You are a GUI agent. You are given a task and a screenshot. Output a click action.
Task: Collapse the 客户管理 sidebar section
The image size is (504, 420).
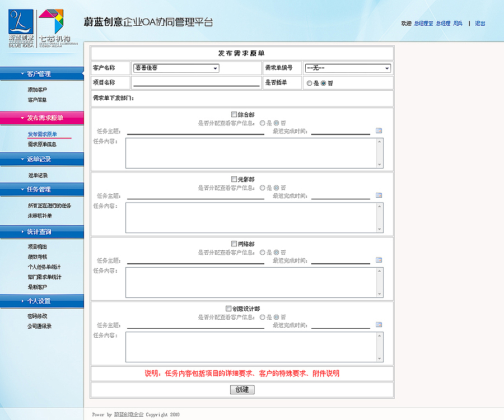pyautogui.click(x=42, y=73)
